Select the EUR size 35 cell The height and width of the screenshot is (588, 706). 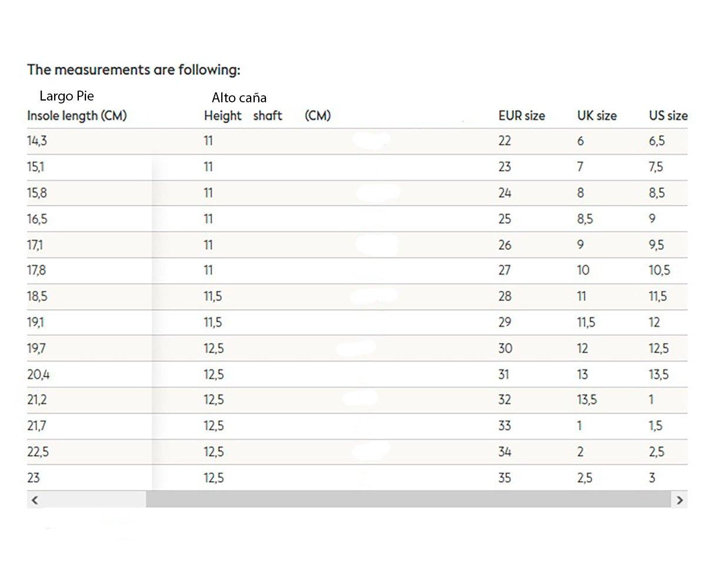tap(505, 478)
